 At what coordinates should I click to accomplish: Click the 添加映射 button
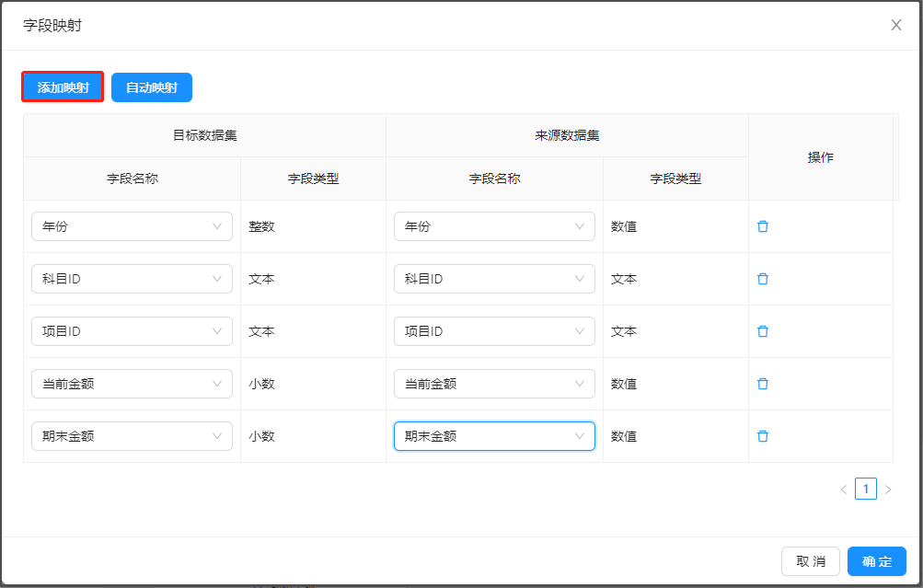[x=63, y=87]
